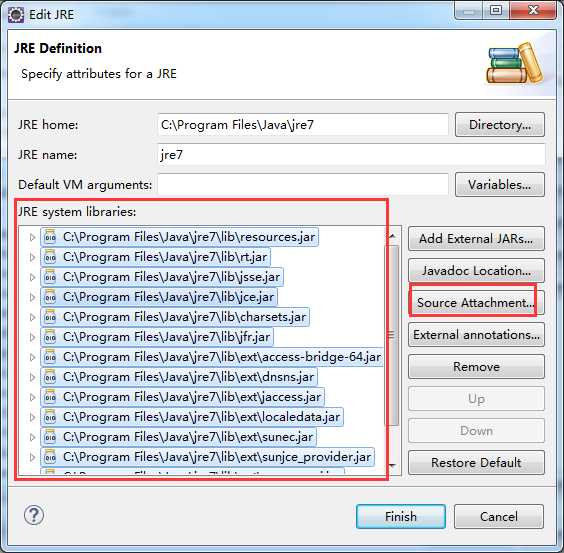Expand the localedata.jar tree node
This screenshot has height=553, width=564.
tap(32, 417)
